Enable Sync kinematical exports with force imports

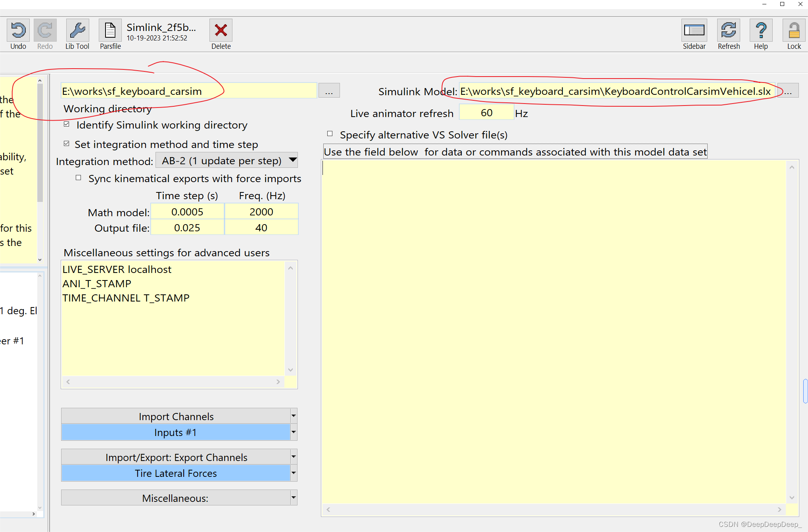78,177
